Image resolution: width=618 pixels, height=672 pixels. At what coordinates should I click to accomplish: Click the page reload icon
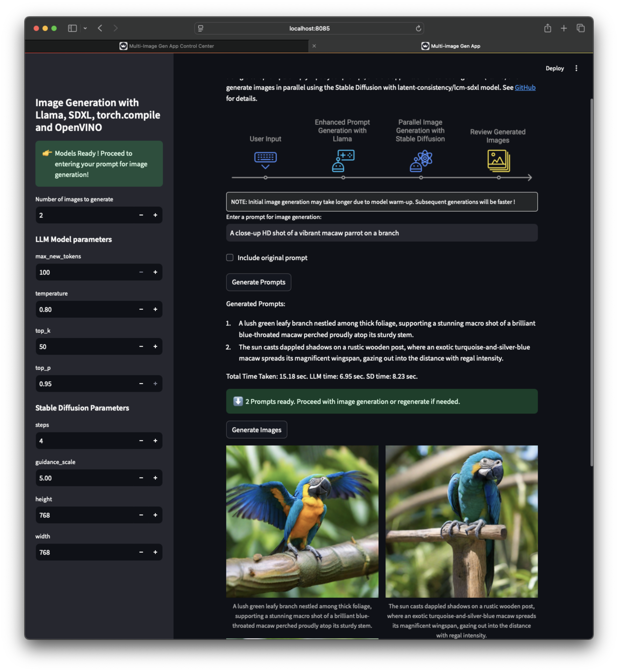(x=418, y=28)
